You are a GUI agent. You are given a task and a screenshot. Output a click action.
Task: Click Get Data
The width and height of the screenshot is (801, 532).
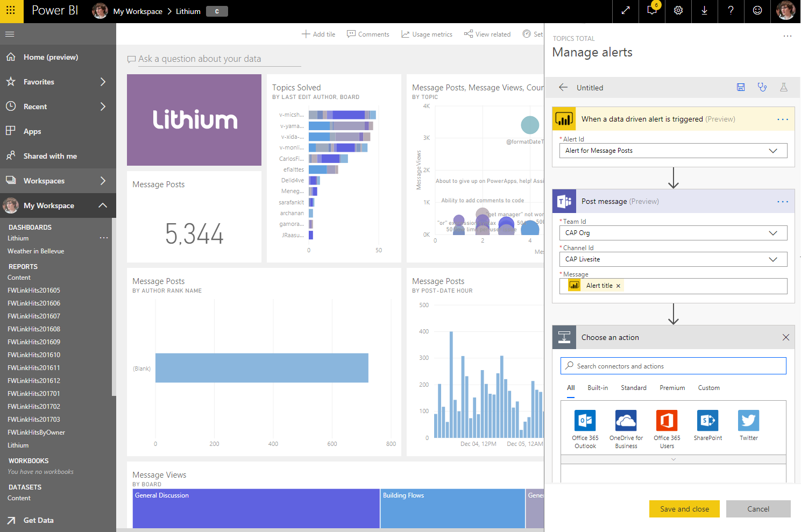[x=38, y=520]
